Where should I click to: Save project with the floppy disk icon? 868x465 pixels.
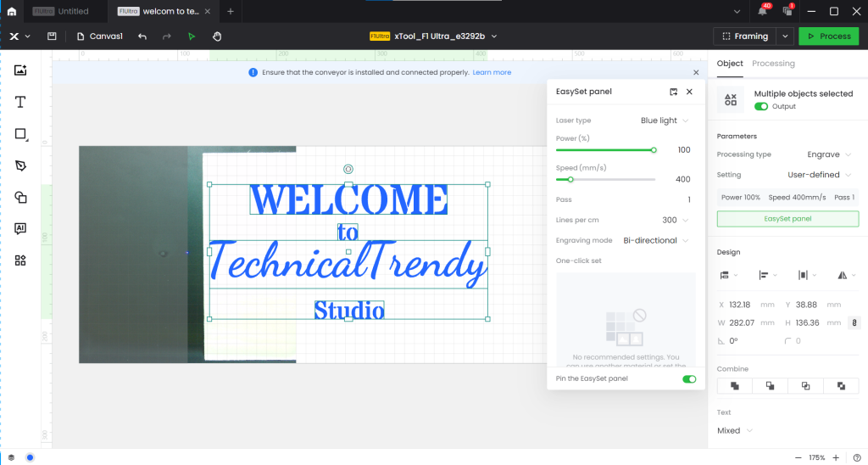pyautogui.click(x=52, y=36)
